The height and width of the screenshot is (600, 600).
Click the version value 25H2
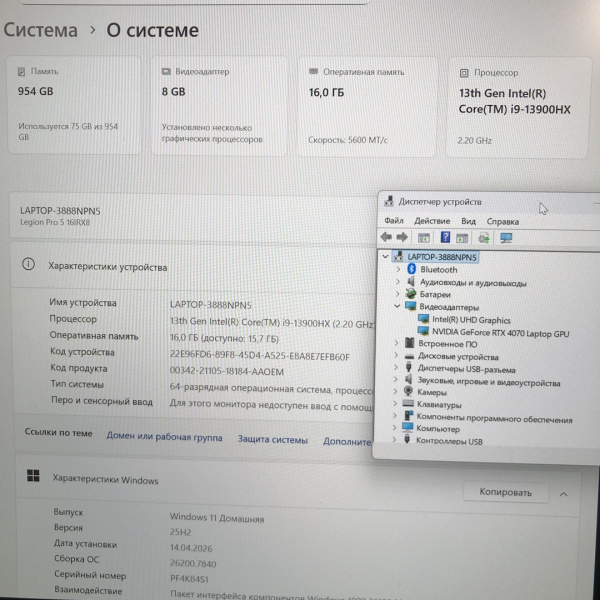[x=180, y=532]
